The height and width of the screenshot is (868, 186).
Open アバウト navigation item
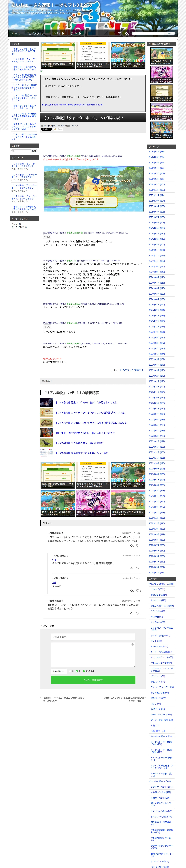tap(76, 33)
